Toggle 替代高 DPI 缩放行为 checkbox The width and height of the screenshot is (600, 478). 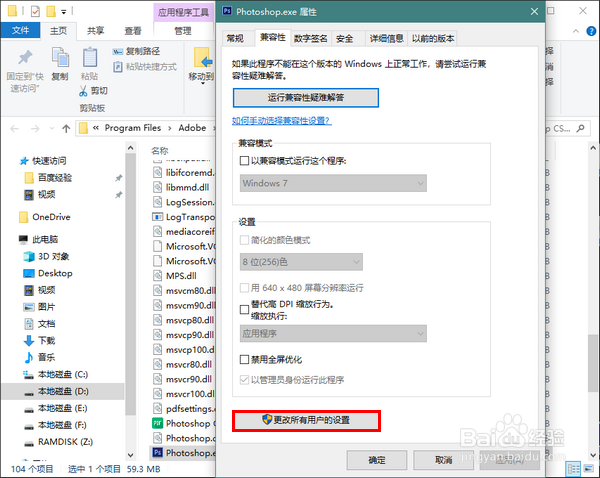click(x=244, y=310)
